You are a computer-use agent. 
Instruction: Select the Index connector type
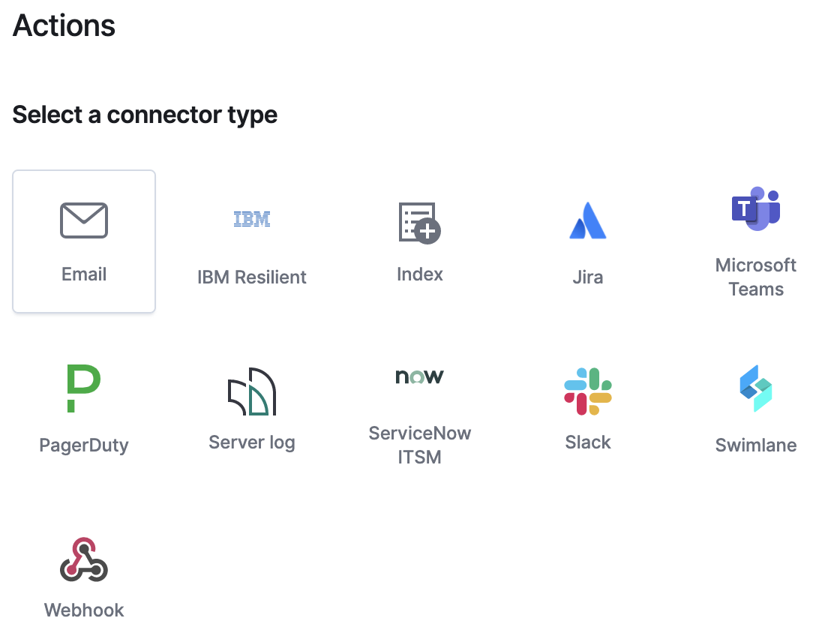[x=420, y=241]
